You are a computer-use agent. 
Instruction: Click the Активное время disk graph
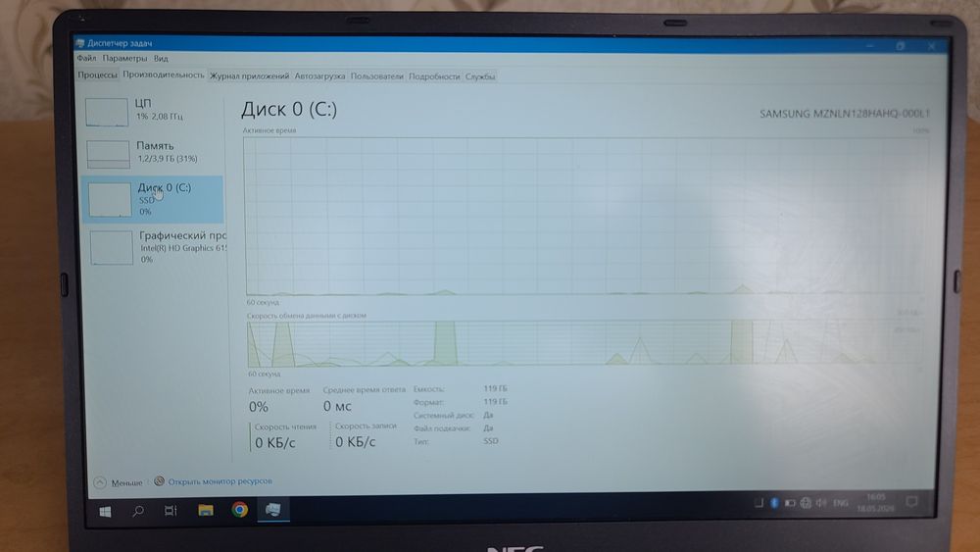[586, 217]
